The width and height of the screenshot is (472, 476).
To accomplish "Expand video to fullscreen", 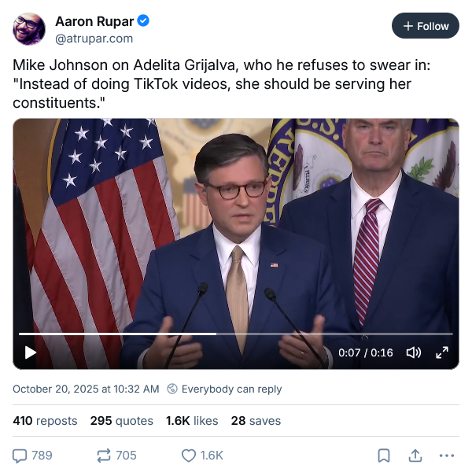I will pyautogui.click(x=442, y=352).
